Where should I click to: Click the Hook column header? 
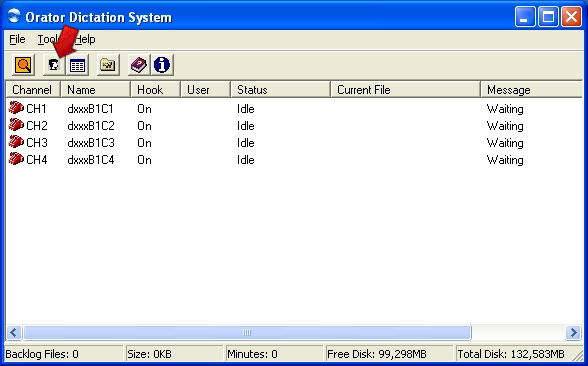coord(155,90)
